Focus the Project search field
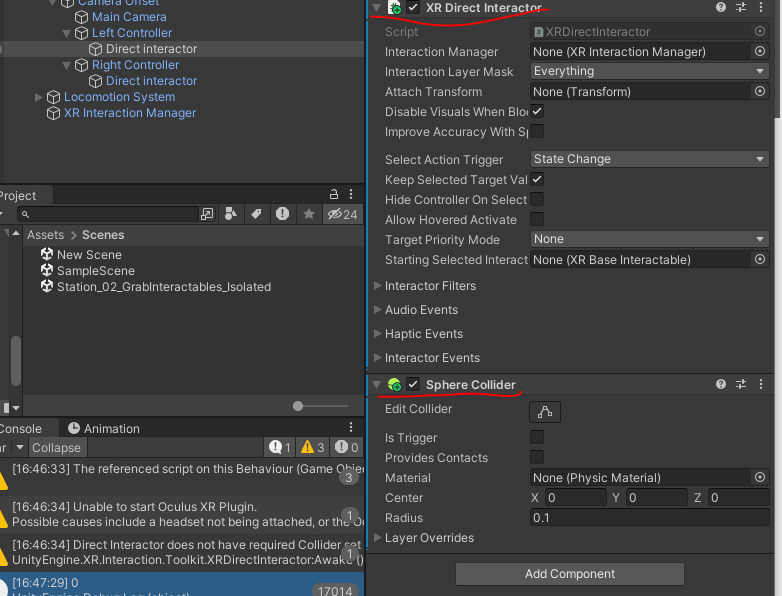Screen dimensions: 782x596 (109, 214)
